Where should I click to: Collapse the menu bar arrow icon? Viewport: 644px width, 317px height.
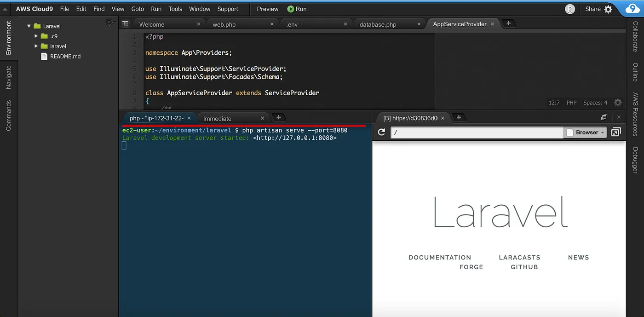click(6, 9)
